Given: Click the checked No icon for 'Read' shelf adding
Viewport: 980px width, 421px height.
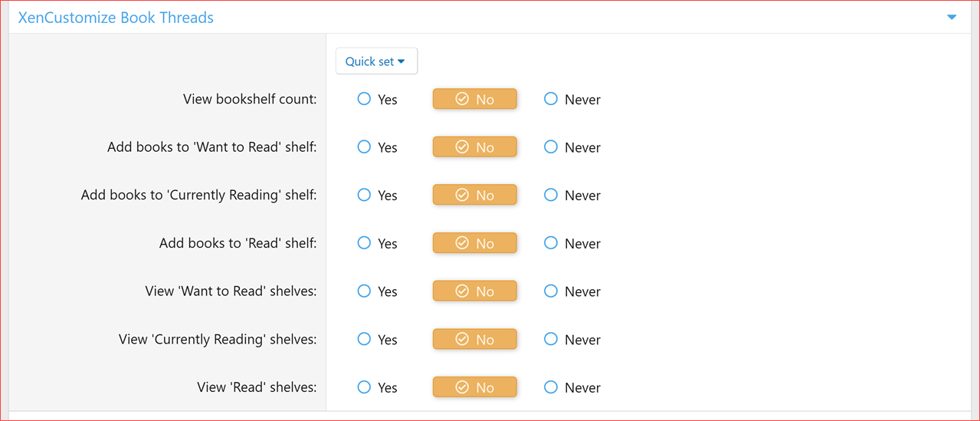Looking at the screenshot, I should coord(462,243).
